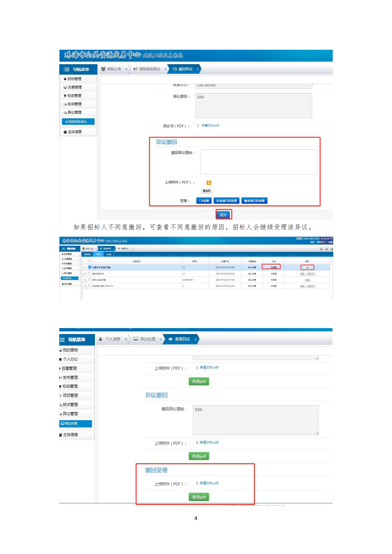392x554 pixels.
Task: Open 申请文件.pdf below the 撤回异议理由 box
Action: point(209,442)
